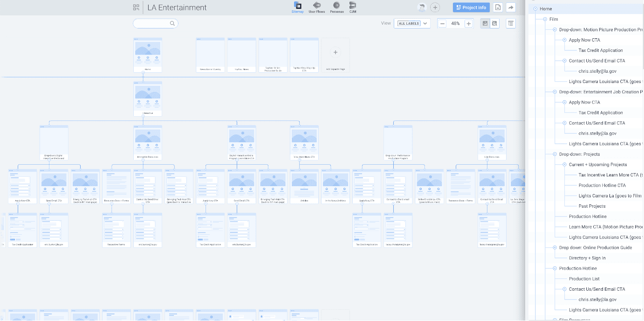
Task: Select Directory + Sign In row
Action: [x=587, y=258]
